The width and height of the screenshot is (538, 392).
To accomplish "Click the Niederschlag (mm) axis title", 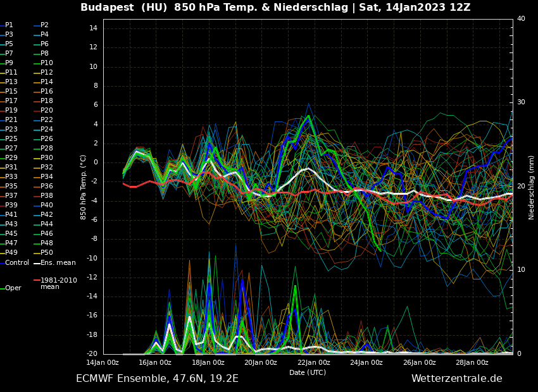I will tap(532, 187).
